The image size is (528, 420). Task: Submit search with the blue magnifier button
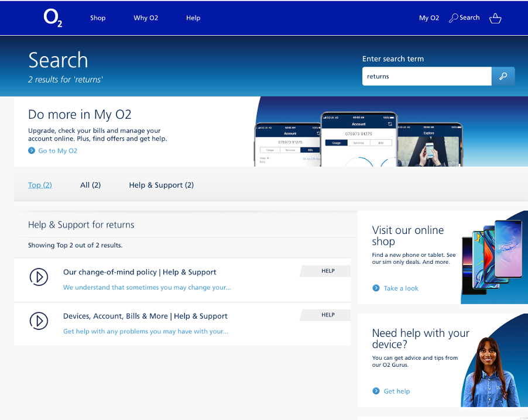(x=503, y=76)
